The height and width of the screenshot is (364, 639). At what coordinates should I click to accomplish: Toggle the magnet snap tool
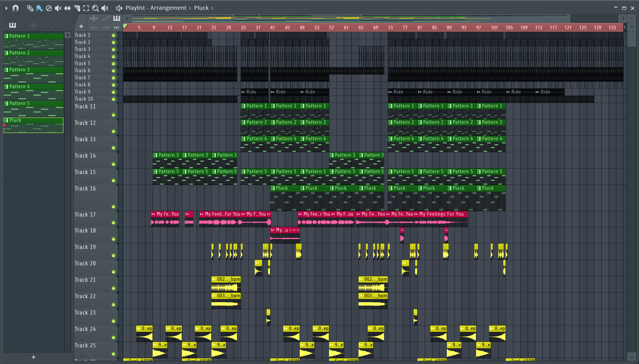[x=16, y=8]
